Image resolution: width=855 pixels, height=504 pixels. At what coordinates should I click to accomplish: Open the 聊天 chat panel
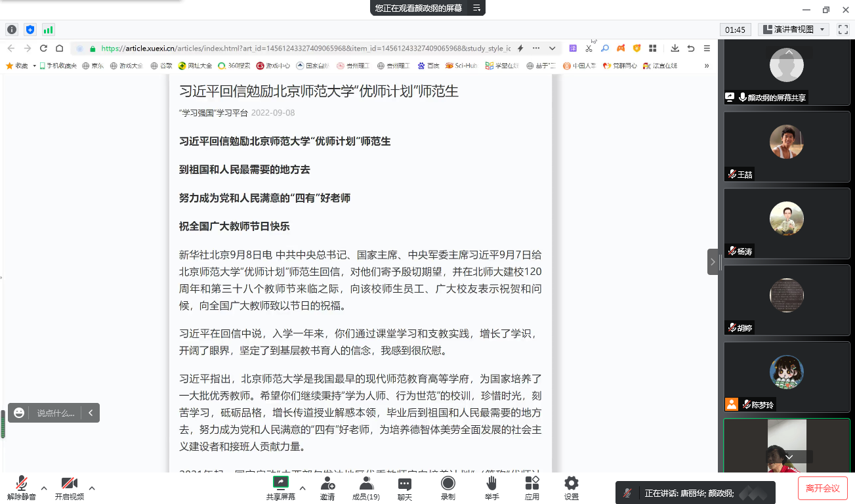405,488
